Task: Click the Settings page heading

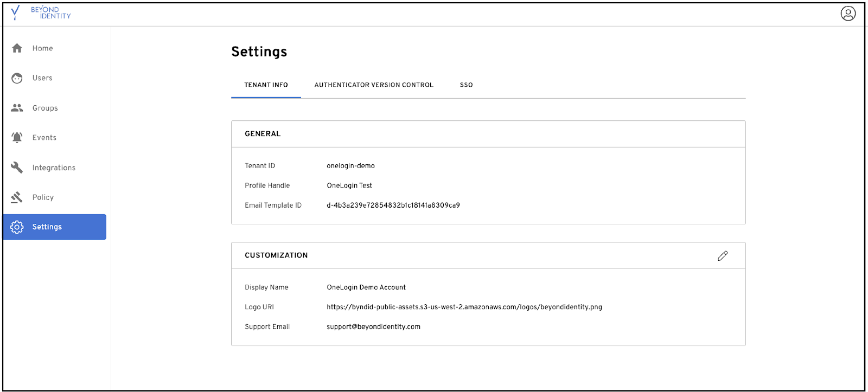Action: tap(259, 52)
